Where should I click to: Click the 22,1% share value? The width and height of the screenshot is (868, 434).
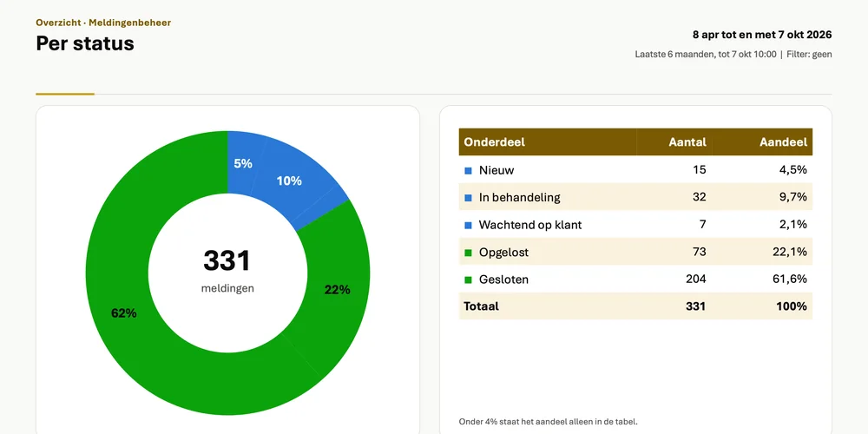click(789, 252)
